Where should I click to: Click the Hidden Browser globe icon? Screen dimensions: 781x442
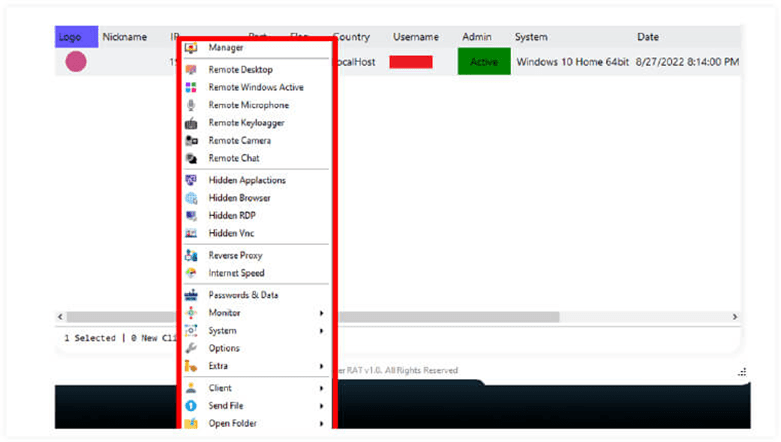pos(191,198)
